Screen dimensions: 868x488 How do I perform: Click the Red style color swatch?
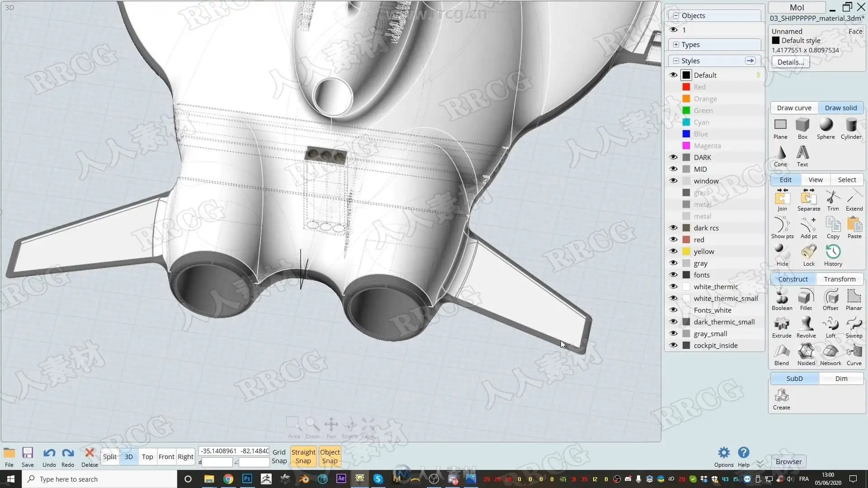[x=686, y=87]
